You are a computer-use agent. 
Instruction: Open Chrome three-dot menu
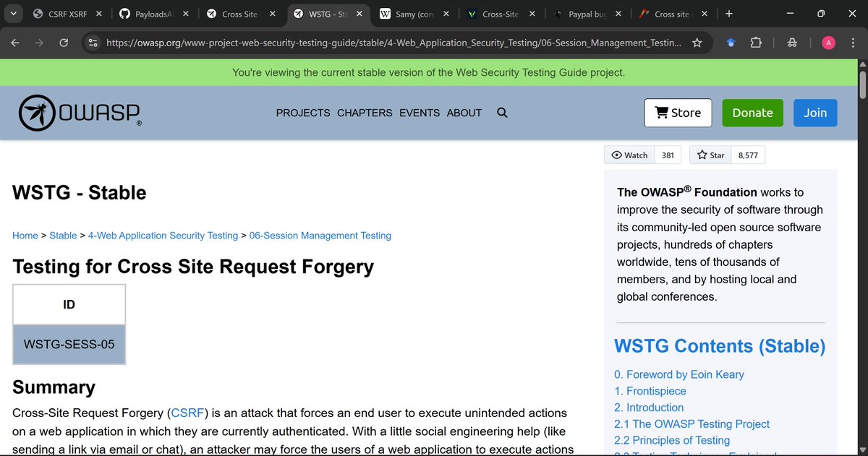854,43
